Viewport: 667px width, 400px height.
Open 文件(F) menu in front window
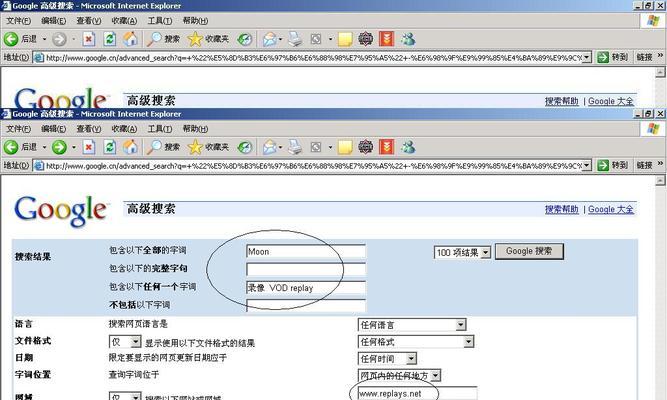coord(18,129)
